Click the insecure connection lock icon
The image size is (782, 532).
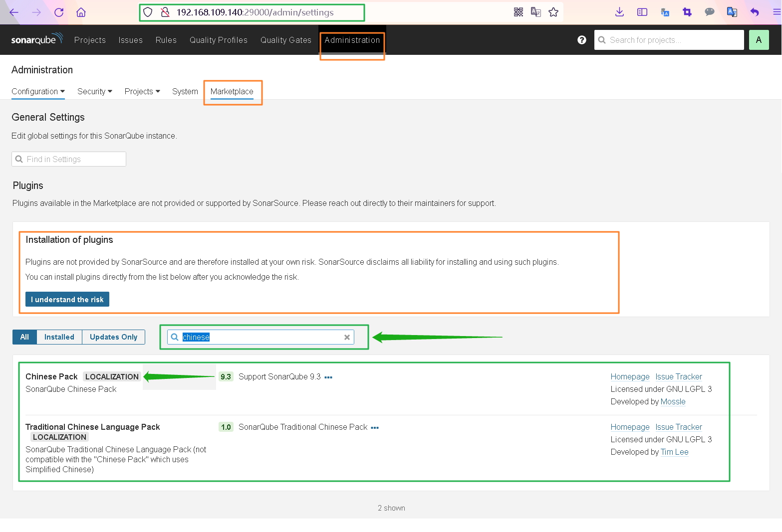click(165, 12)
